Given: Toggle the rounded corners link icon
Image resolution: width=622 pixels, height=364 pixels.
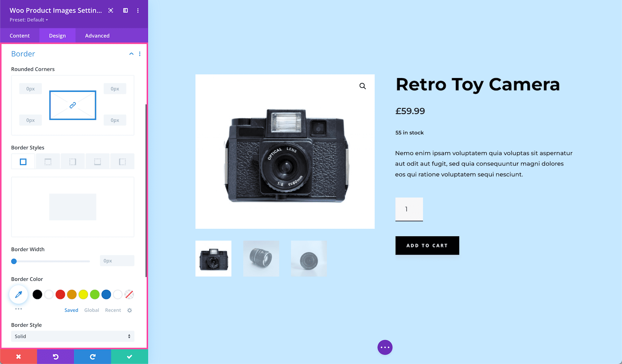Looking at the screenshot, I should pyautogui.click(x=73, y=105).
